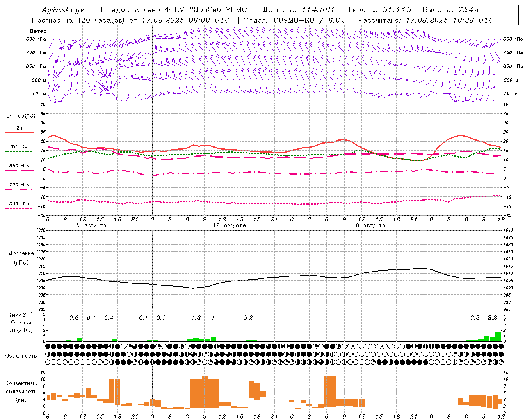Click the Прогноз на 120 часа(ов) forecast text

(79, 20)
